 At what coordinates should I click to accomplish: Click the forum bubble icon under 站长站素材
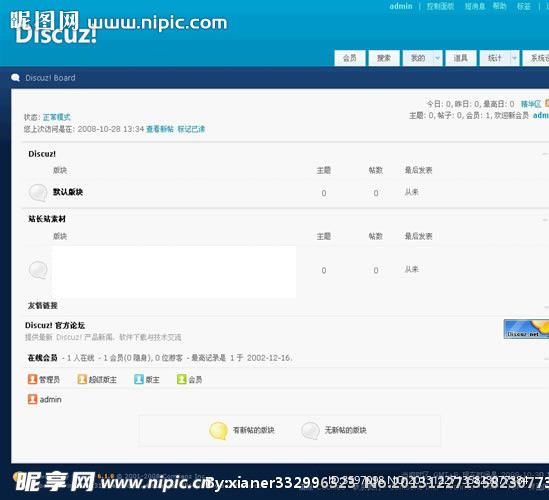[38, 270]
